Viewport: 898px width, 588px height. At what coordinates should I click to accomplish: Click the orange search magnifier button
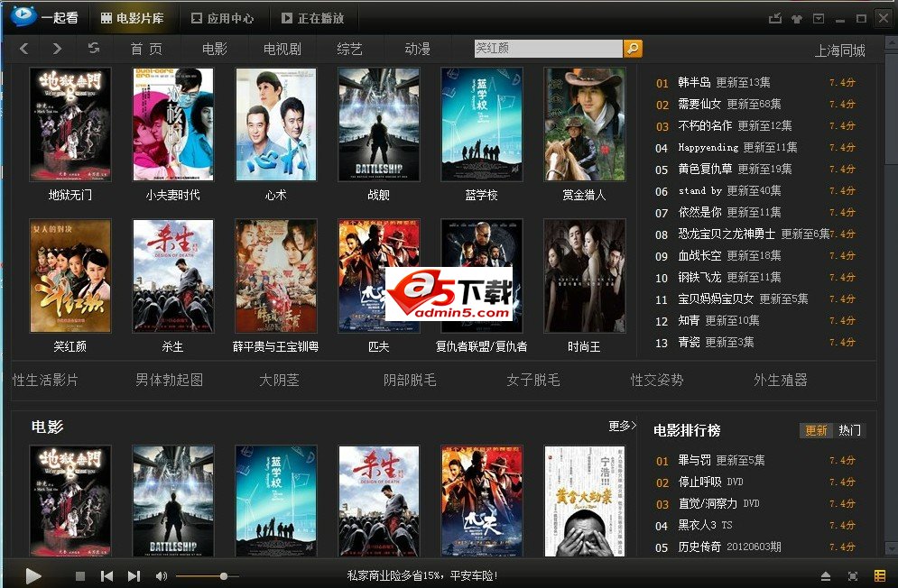(x=633, y=48)
